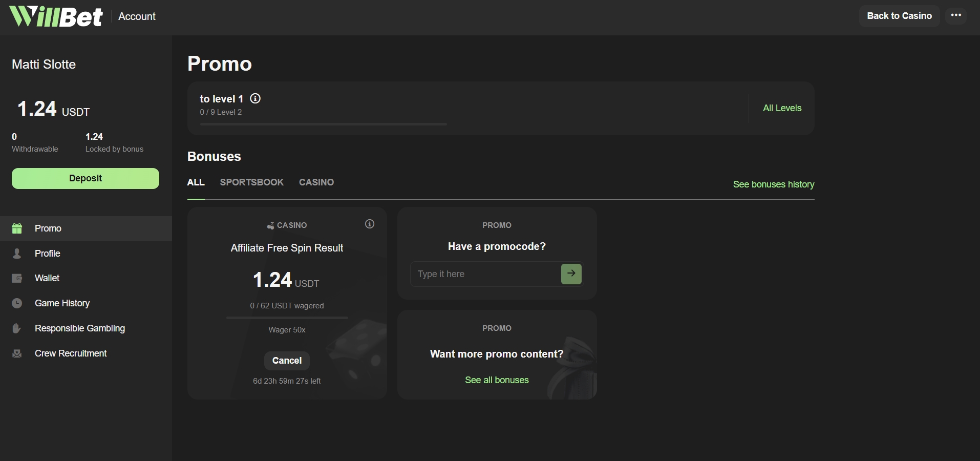
Task: Click the Profile person icon
Action: [17, 254]
